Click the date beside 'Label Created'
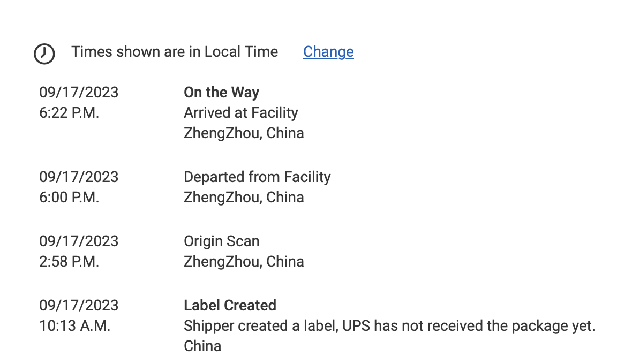The image size is (632, 364). pyautogui.click(x=79, y=306)
